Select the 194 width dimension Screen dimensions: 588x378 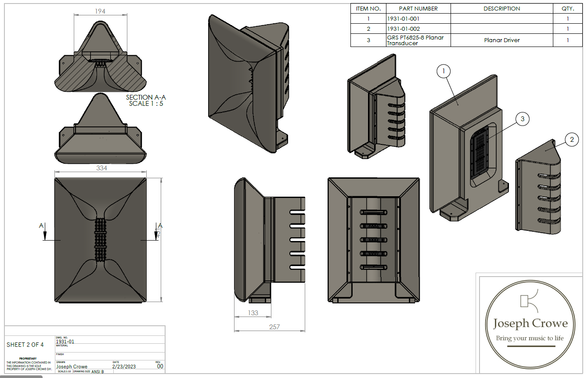(100, 11)
